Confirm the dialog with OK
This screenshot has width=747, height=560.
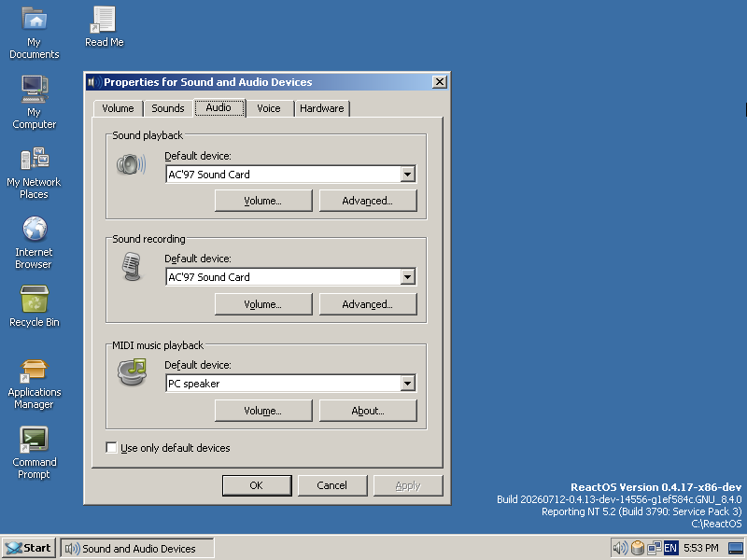click(x=257, y=485)
